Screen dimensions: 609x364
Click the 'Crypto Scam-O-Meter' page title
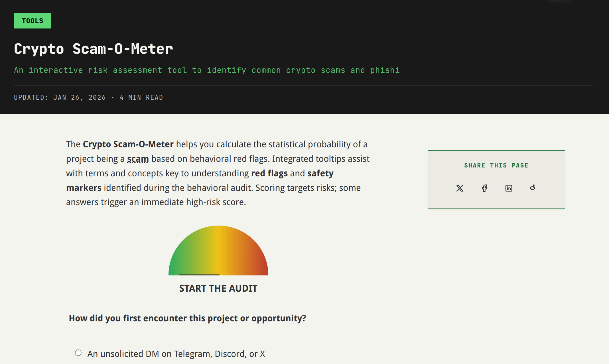[x=93, y=49]
